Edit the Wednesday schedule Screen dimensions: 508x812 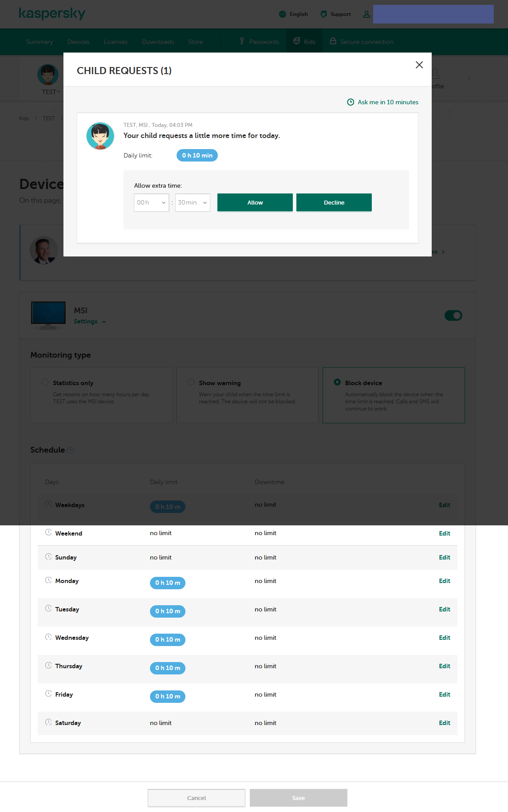pyautogui.click(x=445, y=638)
